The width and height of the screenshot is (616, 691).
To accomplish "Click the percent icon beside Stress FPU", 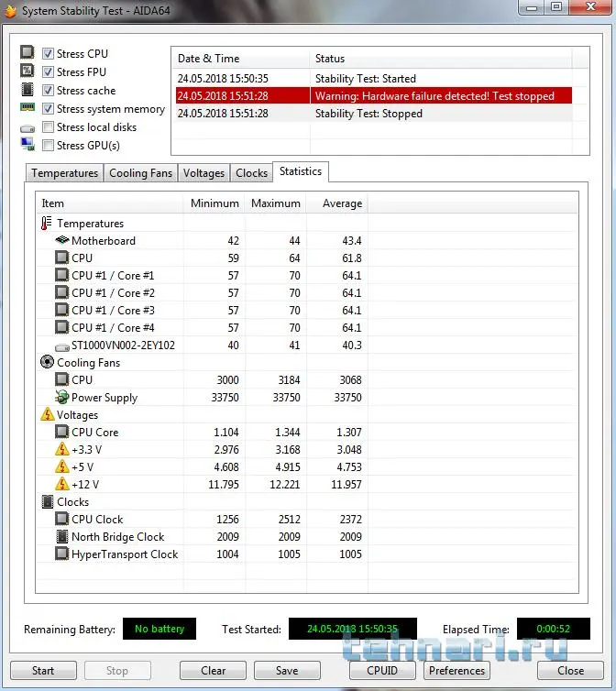I will tap(27, 71).
